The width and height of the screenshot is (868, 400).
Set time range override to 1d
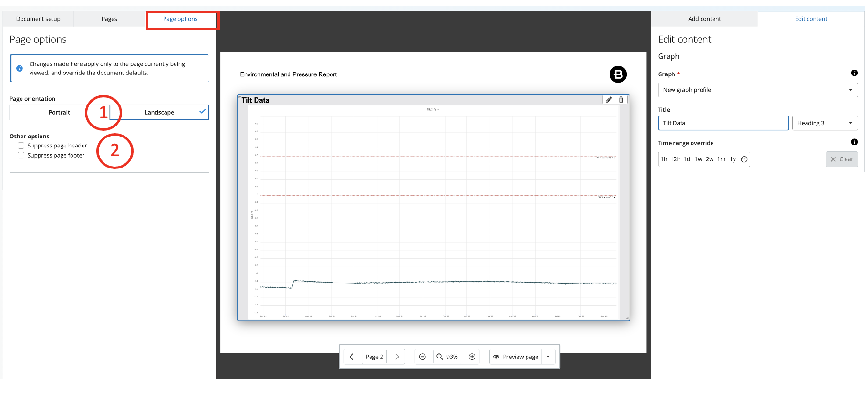(687, 159)
